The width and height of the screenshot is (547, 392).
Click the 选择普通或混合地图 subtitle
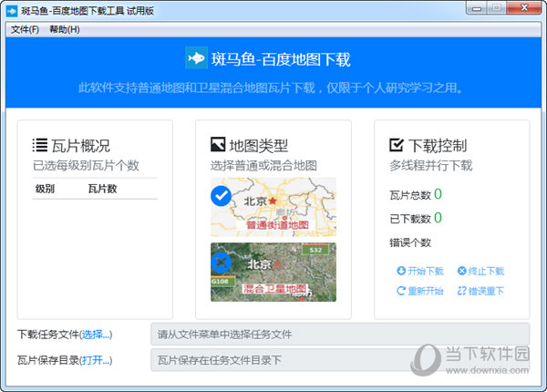263,165
